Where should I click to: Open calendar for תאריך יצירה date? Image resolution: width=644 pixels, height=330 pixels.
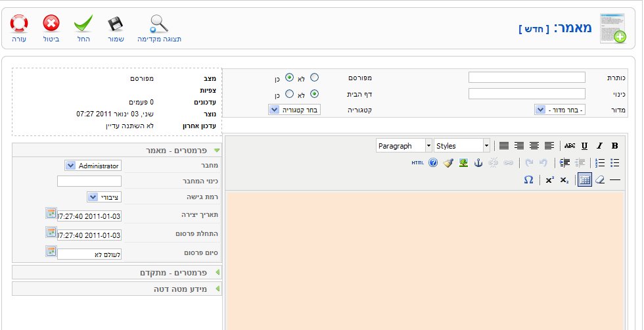point(51,213)
